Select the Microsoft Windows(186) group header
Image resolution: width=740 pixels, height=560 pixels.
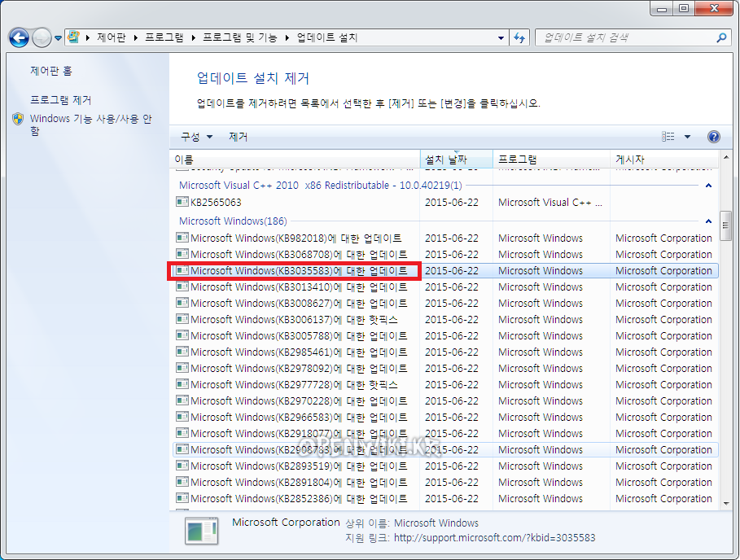233,221
